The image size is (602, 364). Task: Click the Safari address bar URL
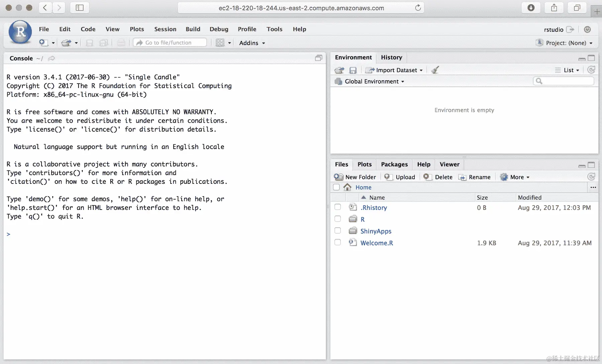(x=301, y=8)
